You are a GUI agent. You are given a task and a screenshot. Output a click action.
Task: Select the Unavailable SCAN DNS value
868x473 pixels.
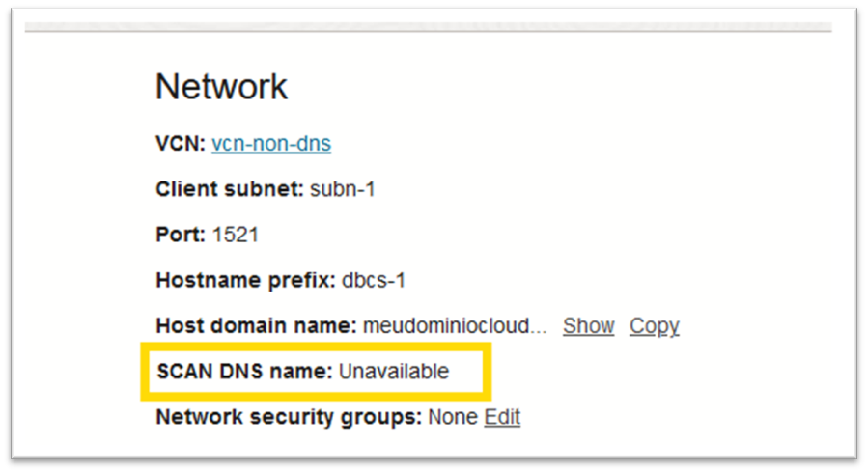tap(394, 372)
